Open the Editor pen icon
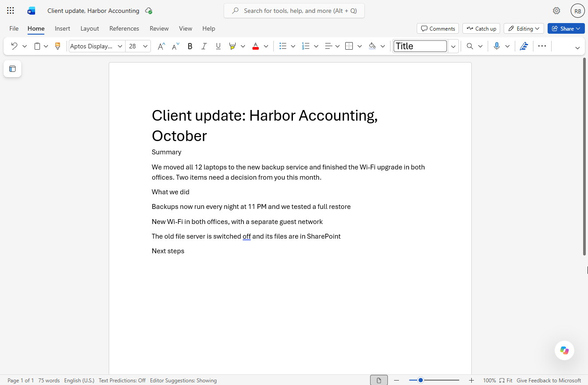This screenshot has width=588, height=385. click(524, 46)
